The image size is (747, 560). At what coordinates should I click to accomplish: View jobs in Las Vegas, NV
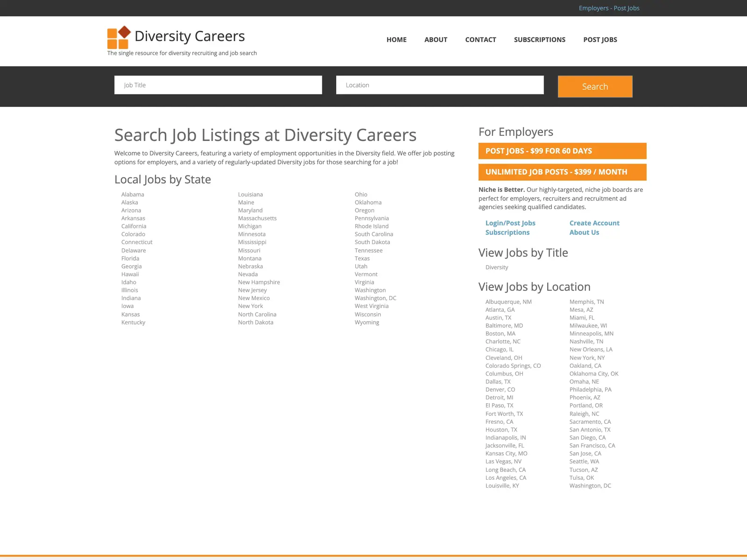point(503,462)
